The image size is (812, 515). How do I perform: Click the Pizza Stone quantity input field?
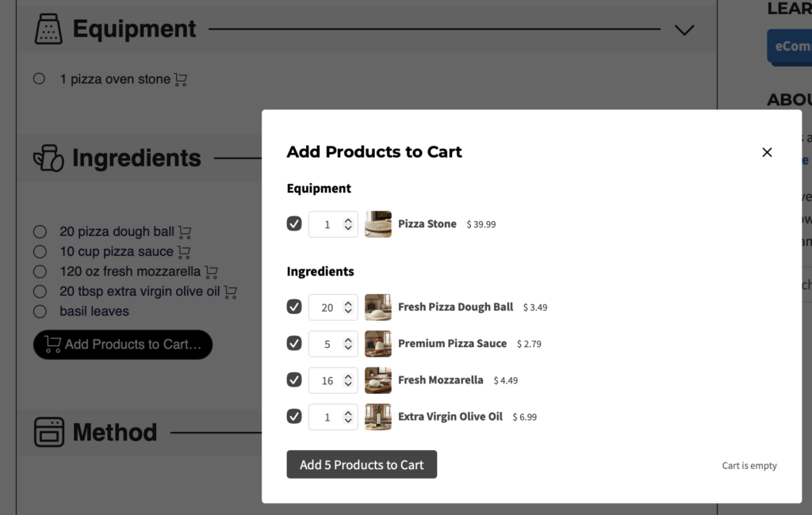(x=327, y=224)
